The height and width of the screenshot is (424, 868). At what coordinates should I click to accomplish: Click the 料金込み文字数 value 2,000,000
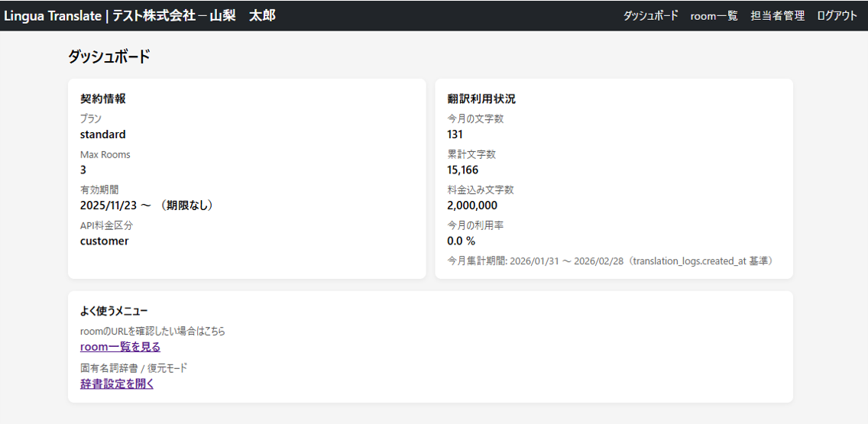click(472, 206)
